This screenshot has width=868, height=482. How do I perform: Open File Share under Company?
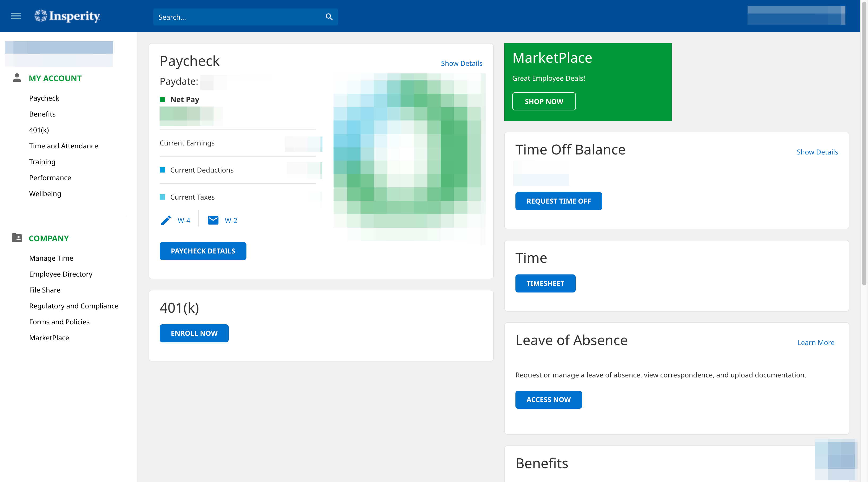coord(45,290)
